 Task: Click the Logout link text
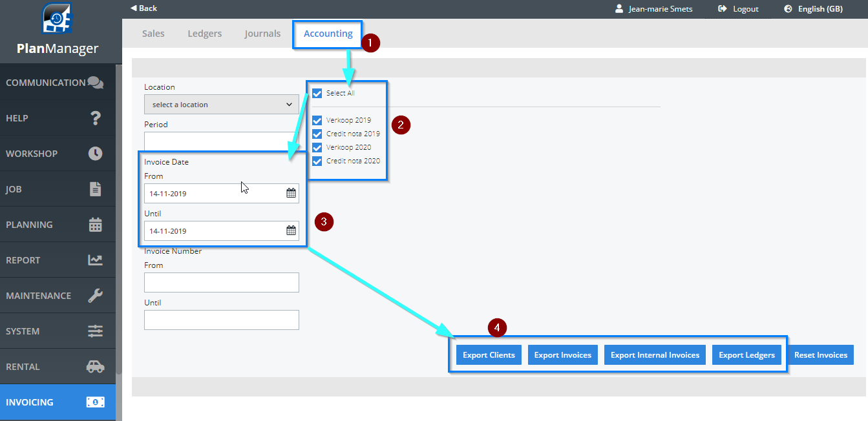746,9
